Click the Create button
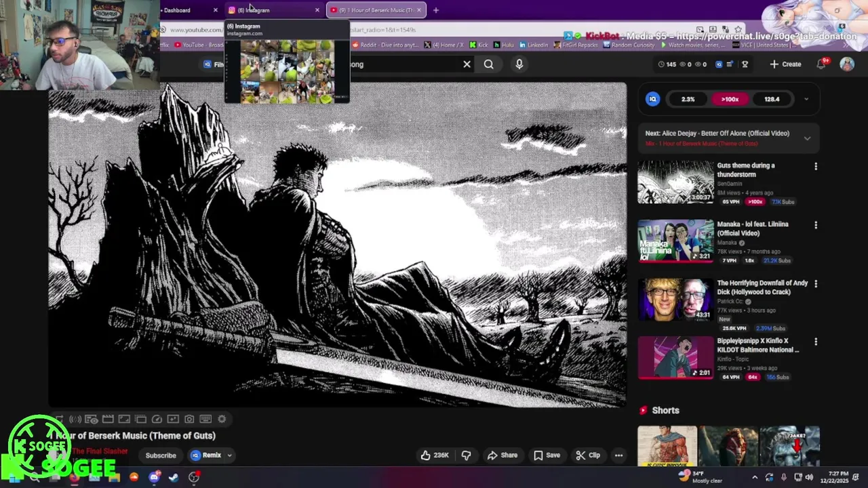 tap(785, 64)
